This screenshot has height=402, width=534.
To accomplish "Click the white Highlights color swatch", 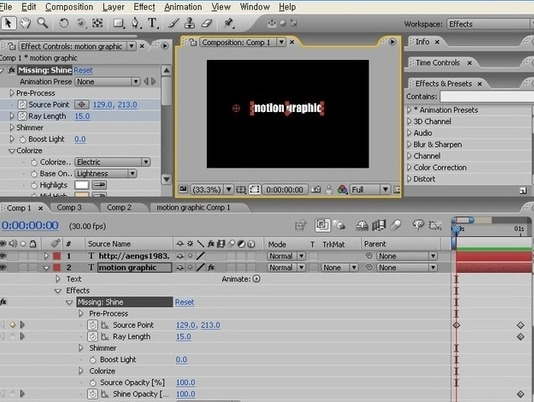I will coord(82,185).
